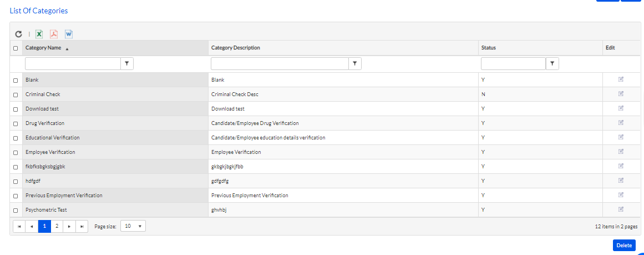Image resolution: width=644 pixels, height=255 pixels.
Task: Jump to the last page
Action: [x=82, y=226]
